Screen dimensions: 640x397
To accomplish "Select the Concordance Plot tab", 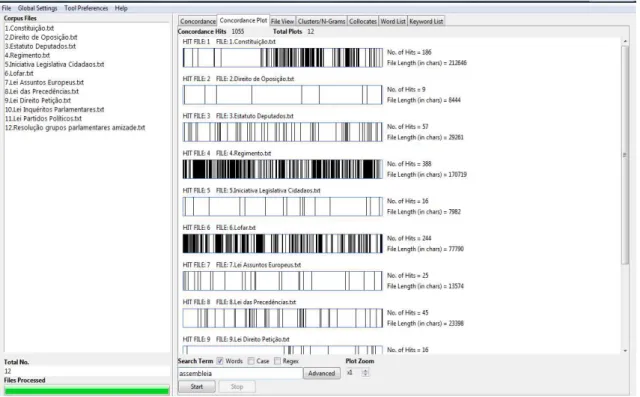I will [x=243, y=20].
